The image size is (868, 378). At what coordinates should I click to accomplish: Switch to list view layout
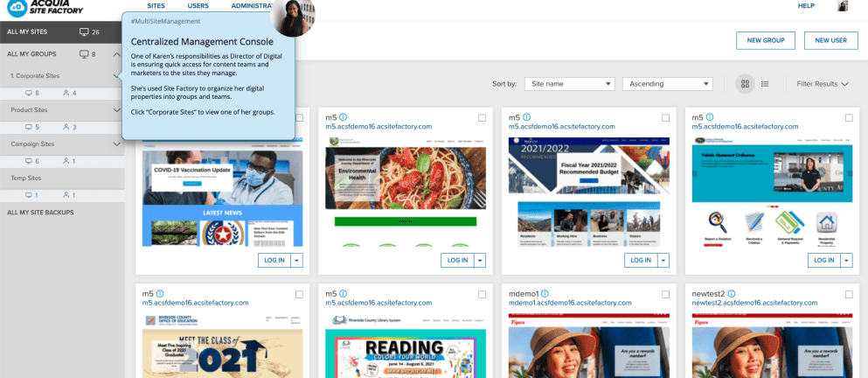(x=765, y=84)
